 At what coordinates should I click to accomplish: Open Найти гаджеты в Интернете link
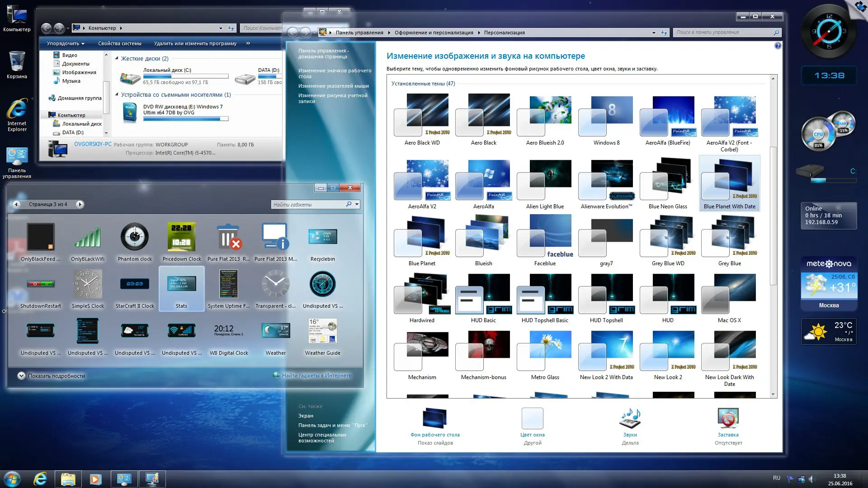[x=316, y=375]
